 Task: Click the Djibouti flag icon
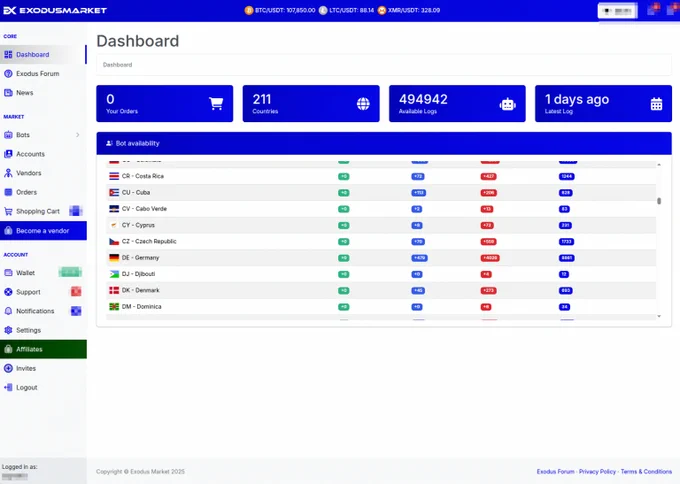[x=114, y=274]
